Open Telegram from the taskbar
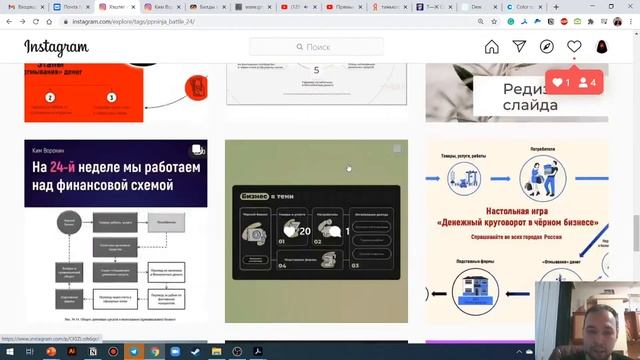This screenshot has height=360, width=640. point(134,351)
